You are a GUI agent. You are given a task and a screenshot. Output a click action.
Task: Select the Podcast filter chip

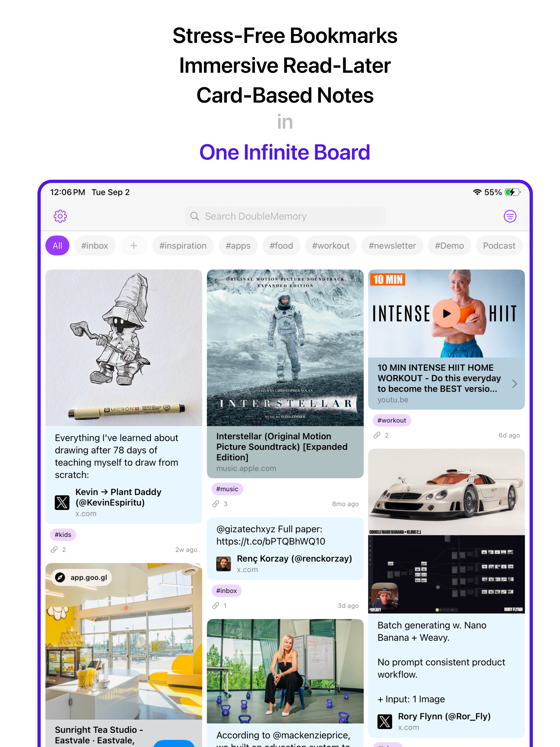click(499, 245)
